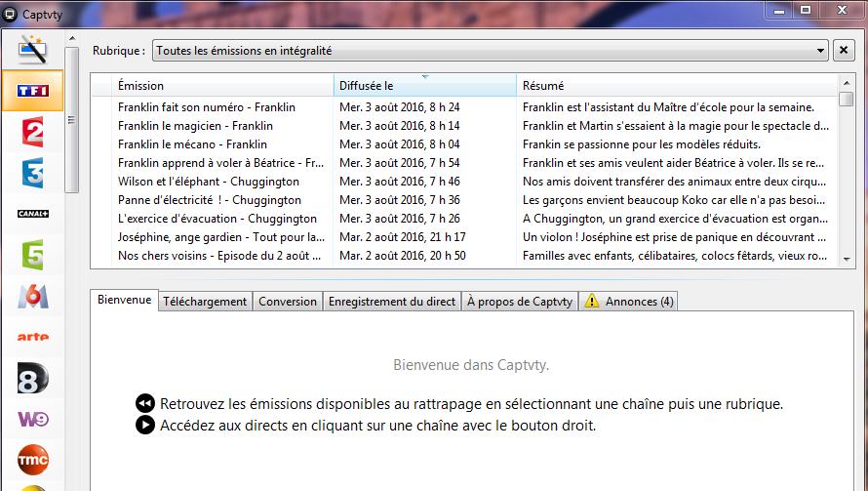Screen dimensions: 868x491
Task: Open the magic wand tool in sidebar
Action: (x=32, y=50)
